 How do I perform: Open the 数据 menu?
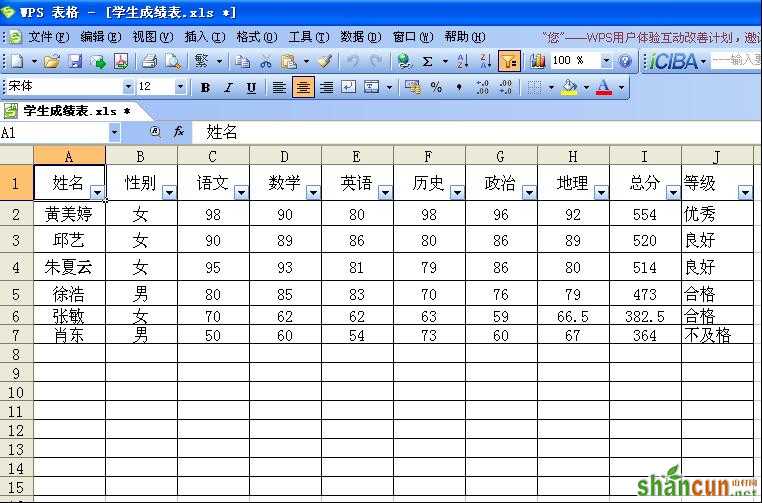pyautogui.click(x=361, y=37)
